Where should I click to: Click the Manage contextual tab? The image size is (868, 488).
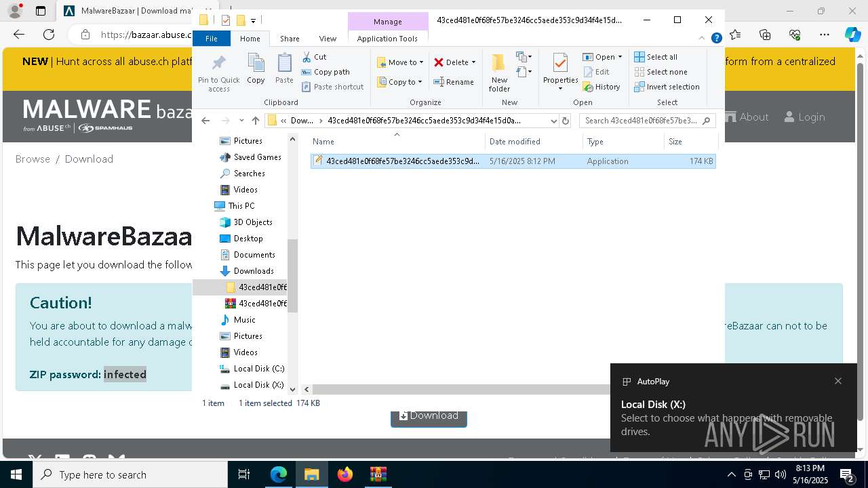pyautogui.click(x=388, y=22)
